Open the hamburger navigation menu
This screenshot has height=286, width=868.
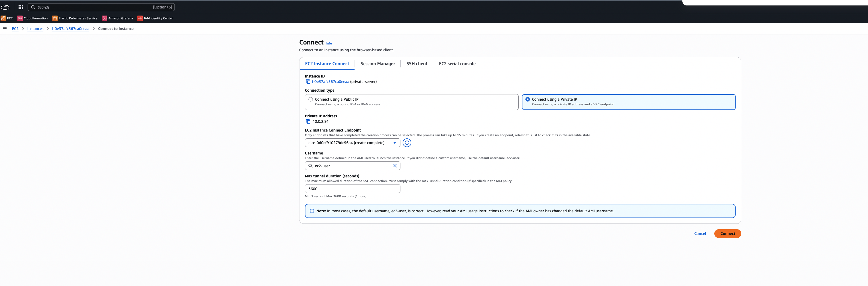click(x=5, y=29)
